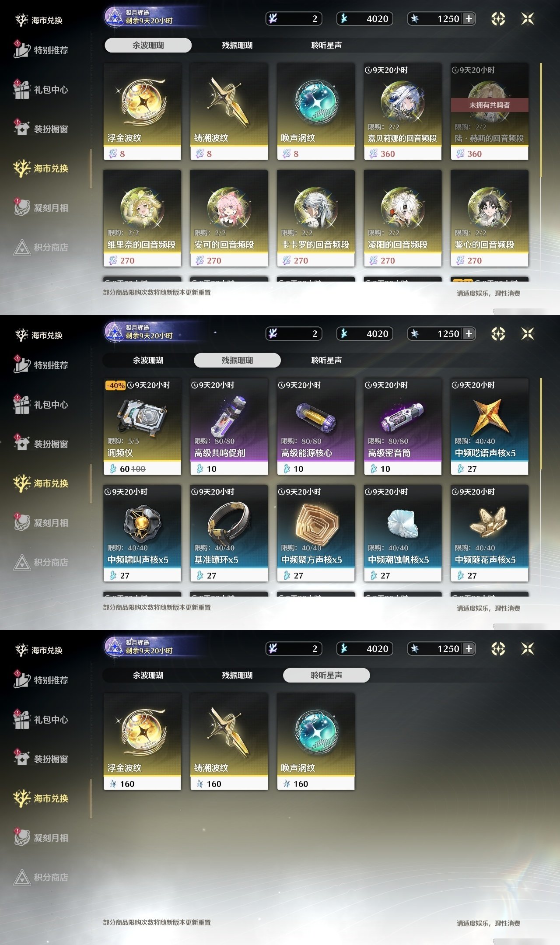The image size is (560, 945).
Task: Select the 浮金波纹 item priced at 8
Action: point(142,112)
